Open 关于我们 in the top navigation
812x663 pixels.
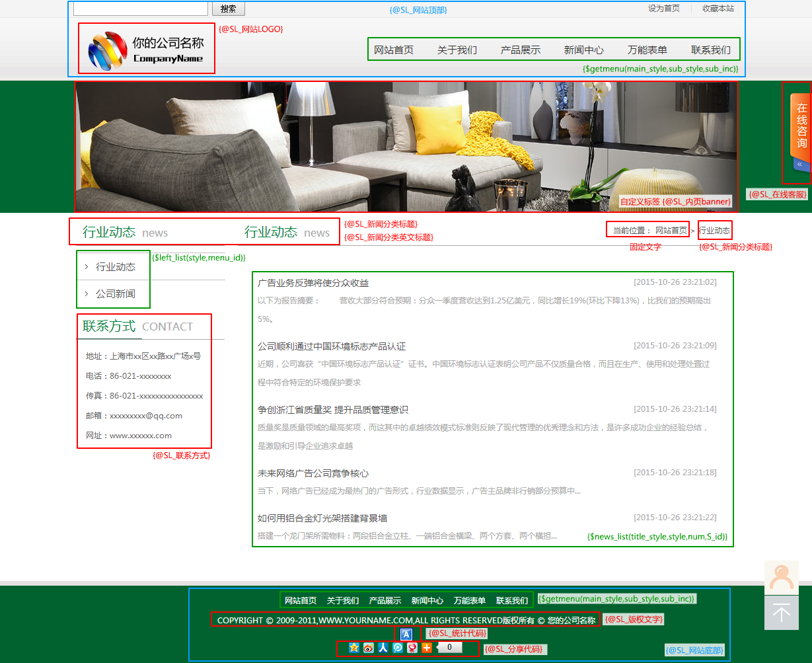[x=457, y=50]
